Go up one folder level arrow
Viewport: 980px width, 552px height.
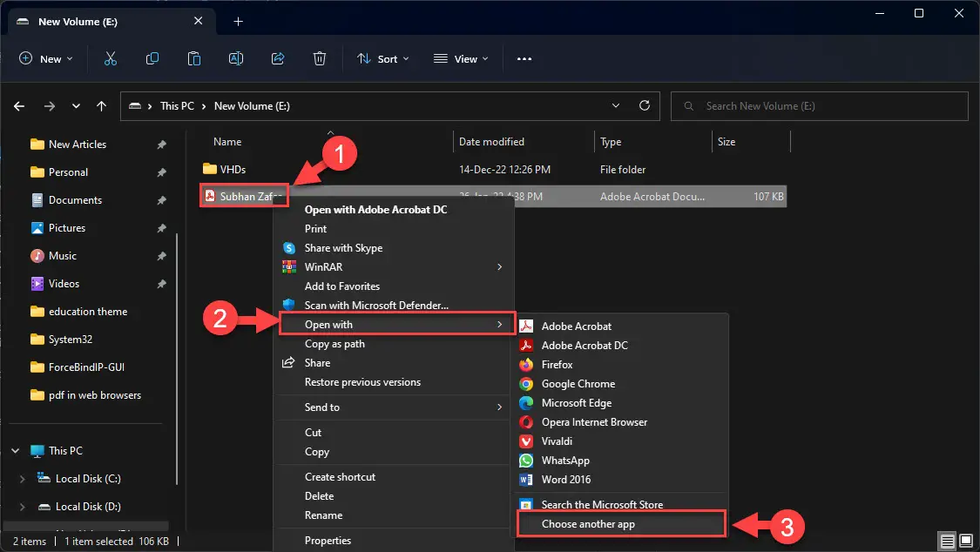(x=101, y=106)
